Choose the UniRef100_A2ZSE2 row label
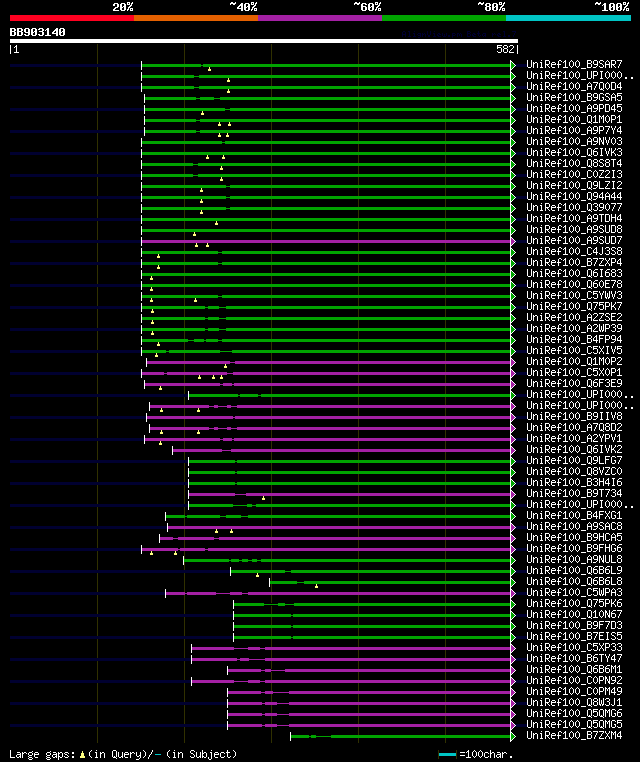This screenshot has width=640, height=762. pos(574,317)
